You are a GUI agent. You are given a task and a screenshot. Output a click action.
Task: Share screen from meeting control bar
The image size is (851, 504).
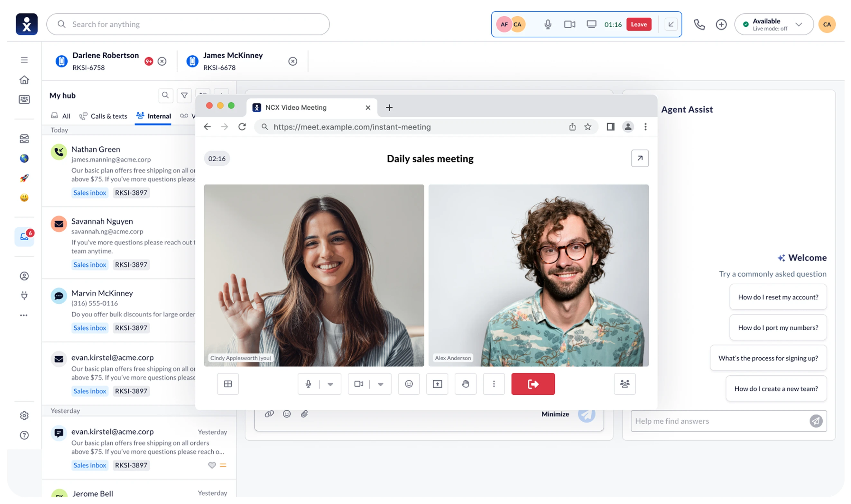coord(438,384)
